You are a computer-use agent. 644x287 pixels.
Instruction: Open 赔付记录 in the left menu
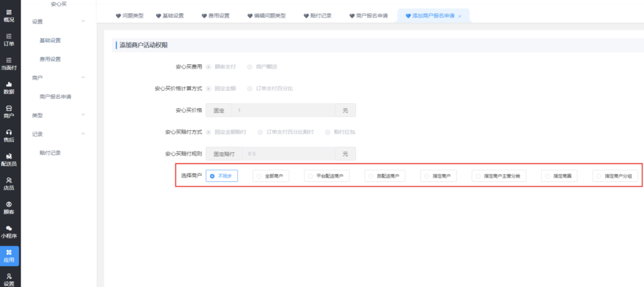[50, 153]
